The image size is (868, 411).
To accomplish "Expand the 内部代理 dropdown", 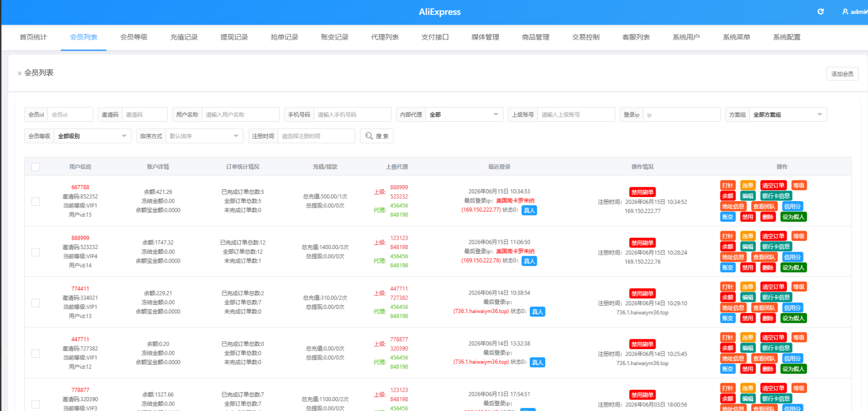I will [x=464, y=114].
